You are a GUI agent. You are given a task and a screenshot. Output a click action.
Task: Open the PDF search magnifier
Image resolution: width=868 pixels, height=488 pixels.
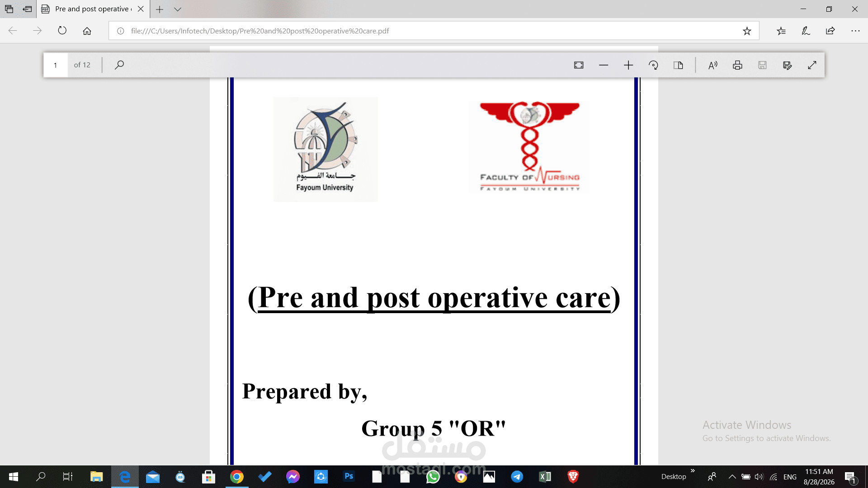119,65
